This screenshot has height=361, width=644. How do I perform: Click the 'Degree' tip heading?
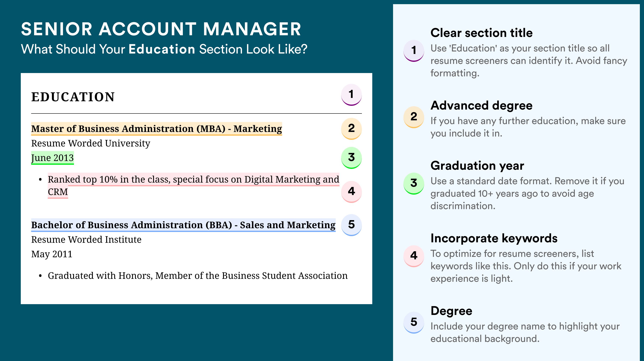click(451, 311)
